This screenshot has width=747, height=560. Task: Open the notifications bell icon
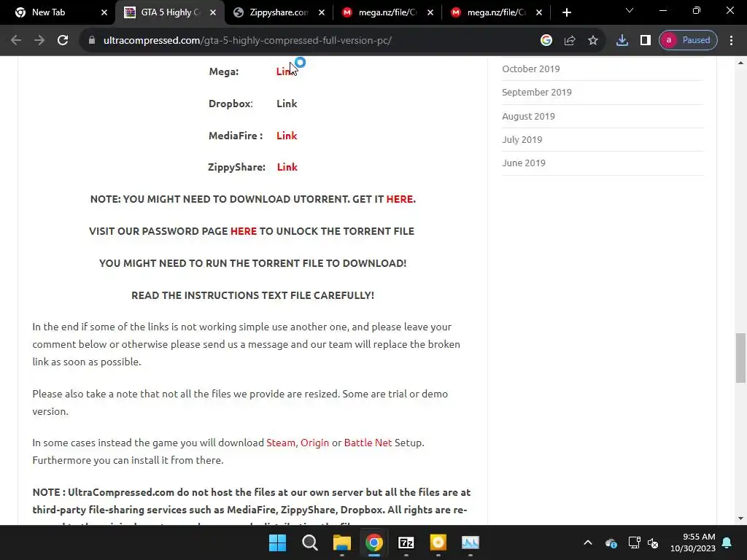pos(727,542)
